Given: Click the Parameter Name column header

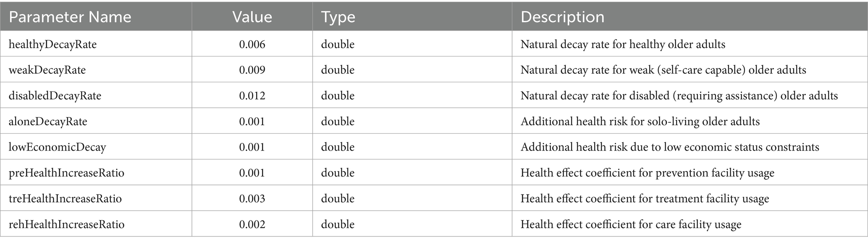Looking at the screenshot, I should (70, 17).
